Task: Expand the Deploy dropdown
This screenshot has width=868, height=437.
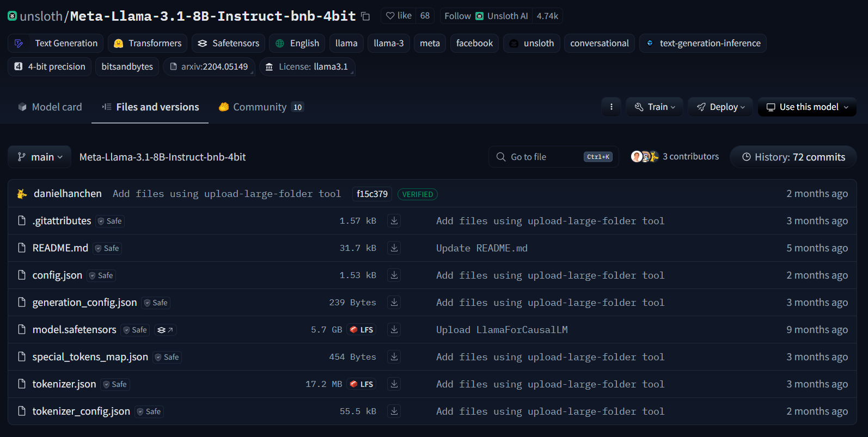Action: (x=720, y=107)
